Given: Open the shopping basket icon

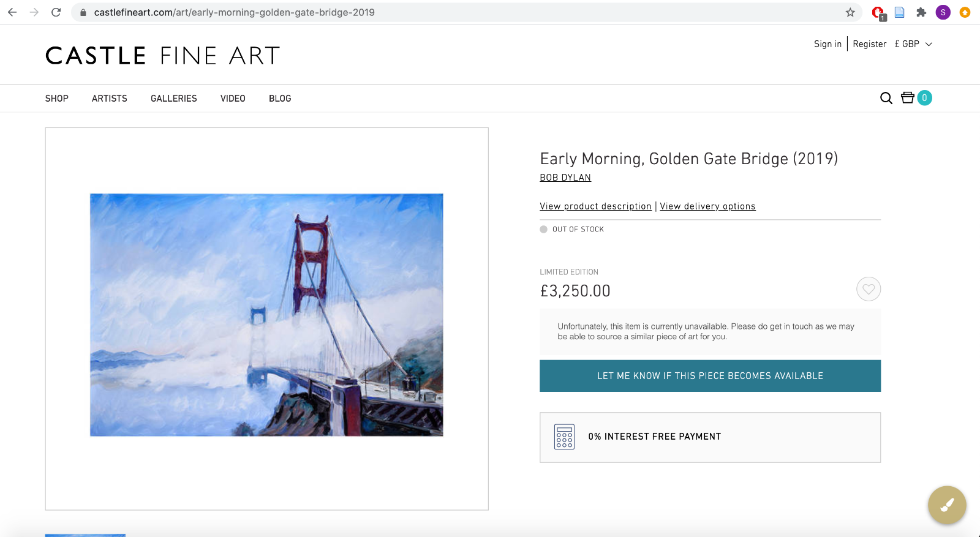Looking at the screenshot, I should (908, 98).
